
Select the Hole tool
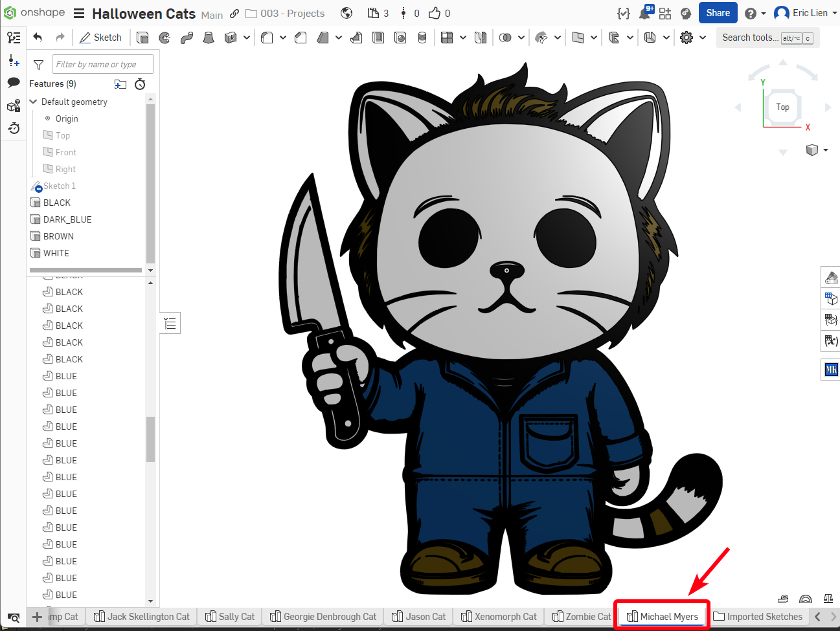tap(400, 38)
